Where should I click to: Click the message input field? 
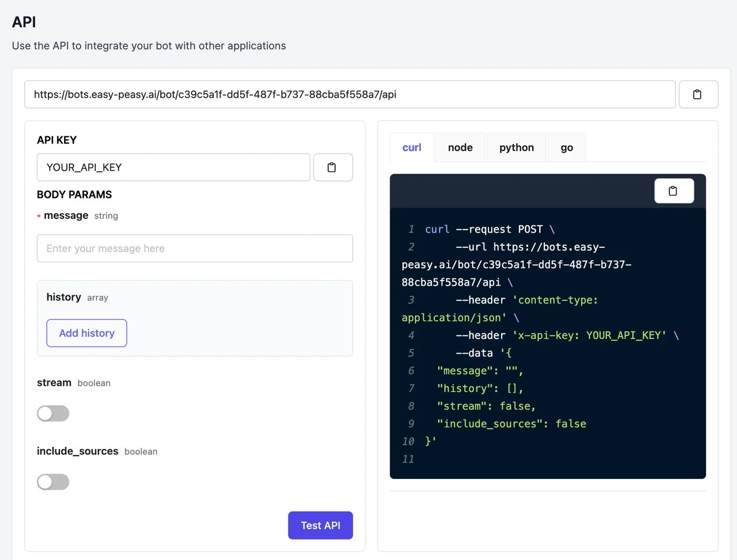click(195, 248)
